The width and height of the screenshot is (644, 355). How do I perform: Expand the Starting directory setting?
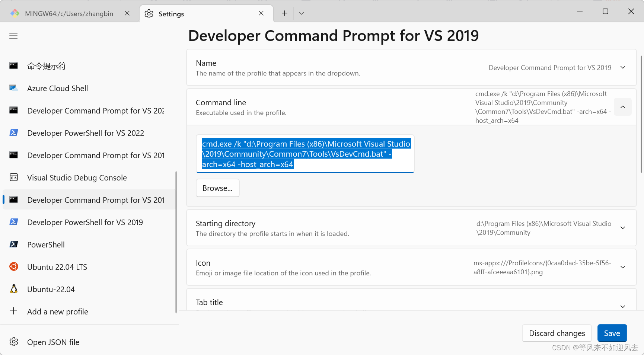[x=623, y=228]
